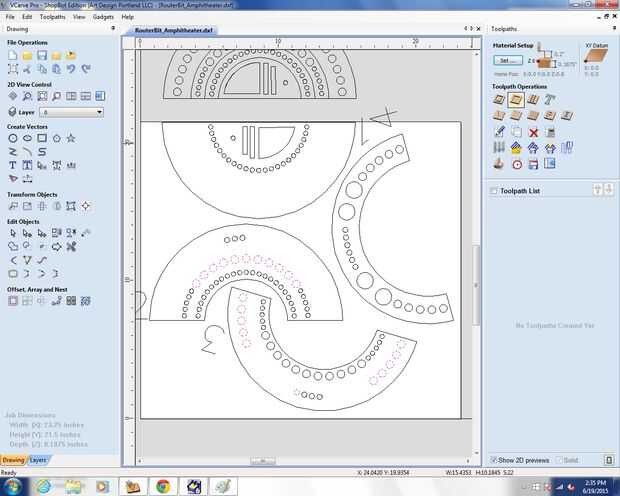The height and width of the screenshot is (496, 620).
Task: Click the Weld vectors cloud-shaped icon
Action: click(x=13, y=247)
